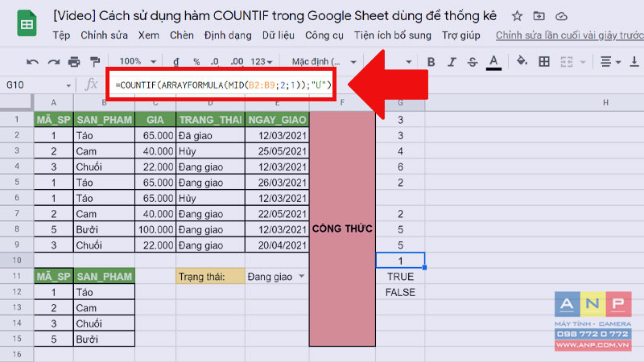Click the merge cells icon
Viewport: 644px width, 362px height.
[567, 62]
